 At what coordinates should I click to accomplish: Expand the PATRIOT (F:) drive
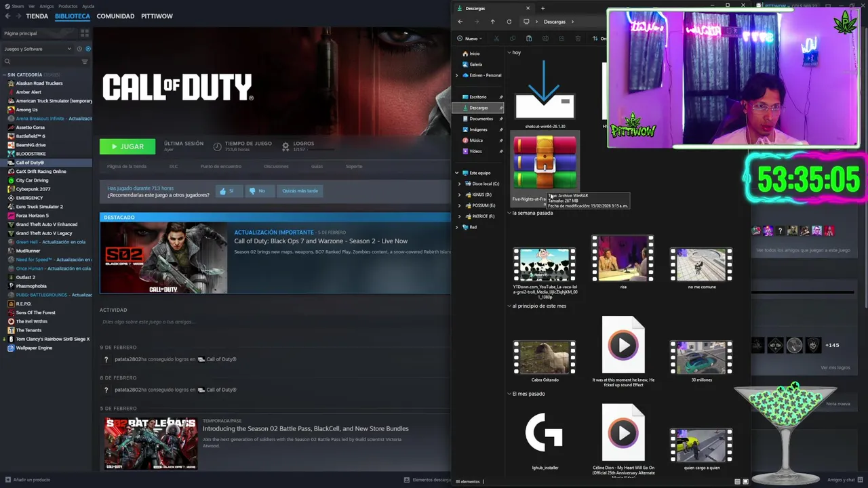pyautogui.click(x=460, y=216)
